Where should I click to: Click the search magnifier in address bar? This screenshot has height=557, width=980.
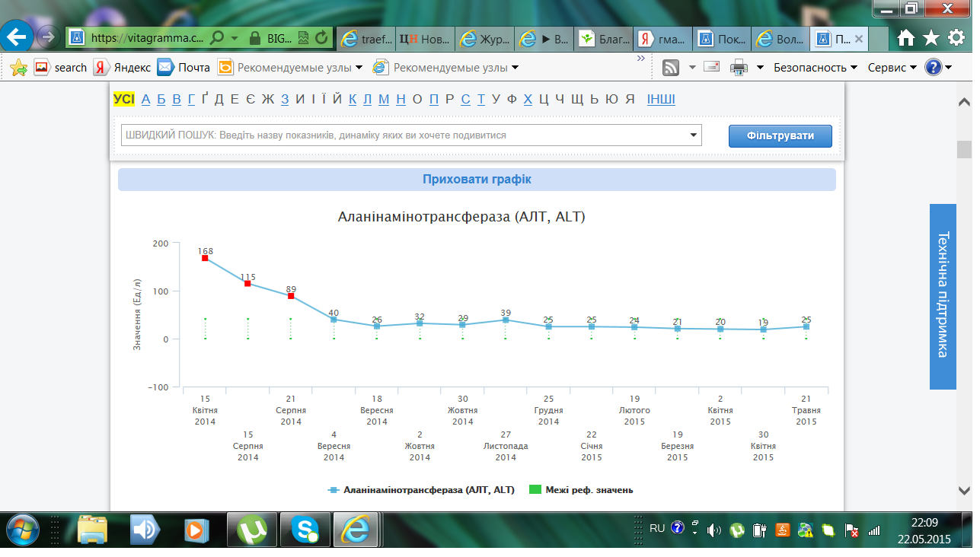click(216, 37)
